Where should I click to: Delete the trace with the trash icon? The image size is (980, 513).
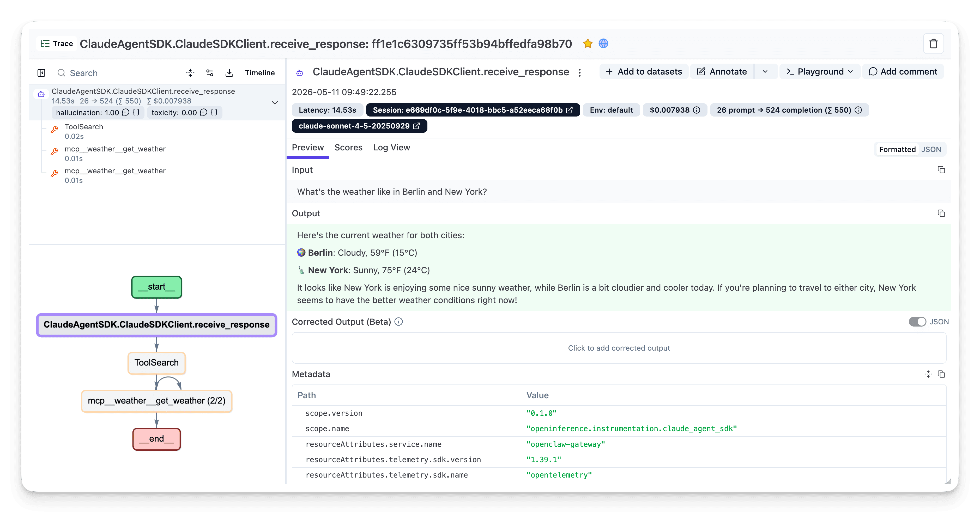(933, 44)
